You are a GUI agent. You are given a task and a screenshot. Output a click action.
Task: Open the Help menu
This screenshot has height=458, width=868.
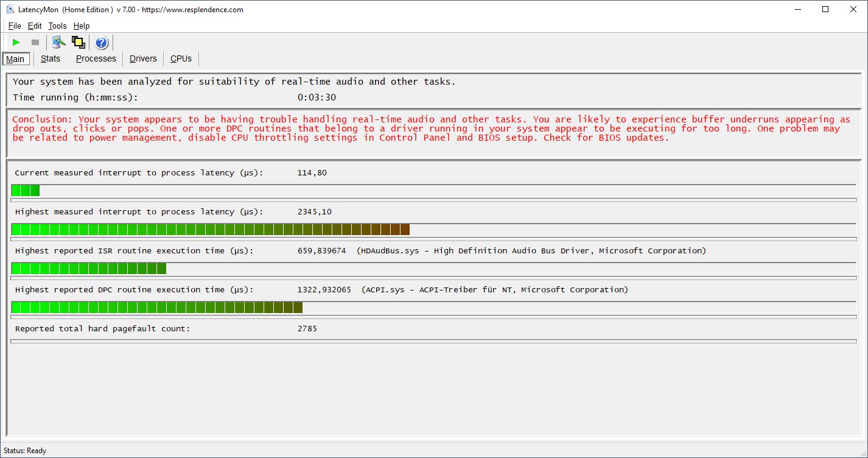pos(82,26)
